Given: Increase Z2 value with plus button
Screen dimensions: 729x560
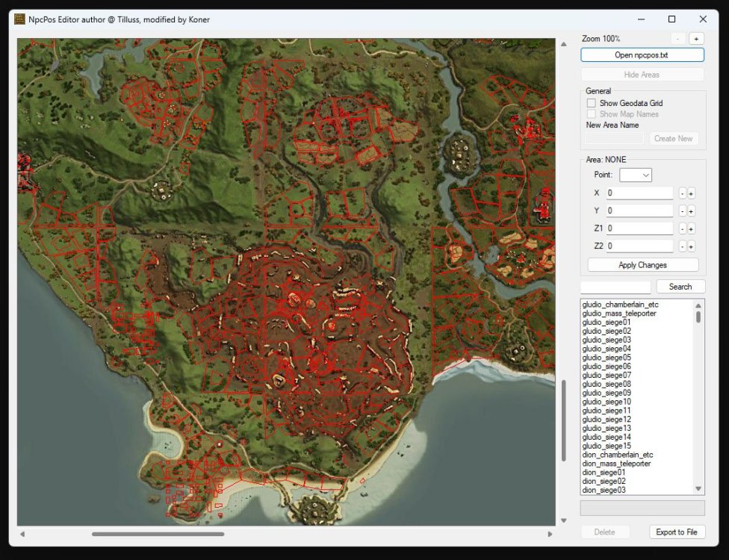Looking at the screenshot, I should 691,246.
